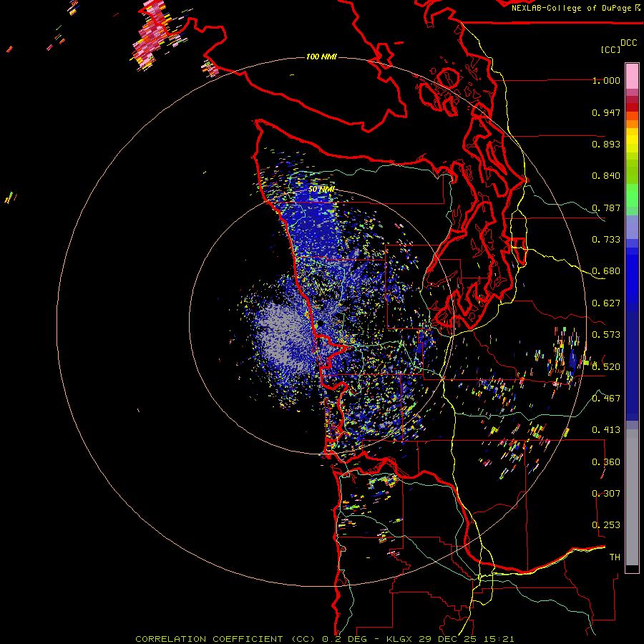
Task: Select the 0.413 legend value
Action: (606, 430)
